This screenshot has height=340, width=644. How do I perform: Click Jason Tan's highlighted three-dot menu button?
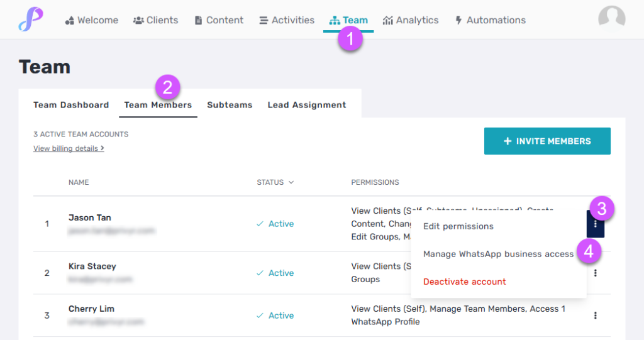click(595, 224)
